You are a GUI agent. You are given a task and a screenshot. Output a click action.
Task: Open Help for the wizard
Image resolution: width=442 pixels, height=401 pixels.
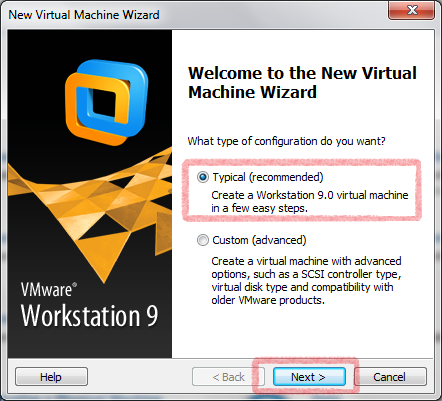(x=51, y=377)
